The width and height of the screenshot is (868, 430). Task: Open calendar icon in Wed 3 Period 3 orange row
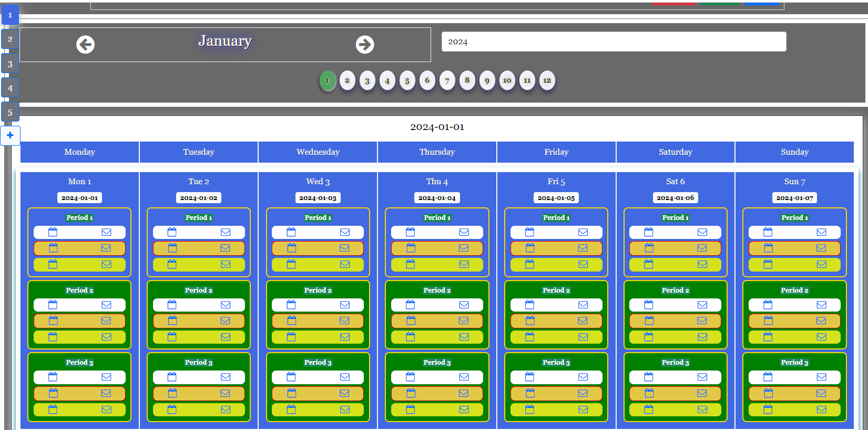291,393
